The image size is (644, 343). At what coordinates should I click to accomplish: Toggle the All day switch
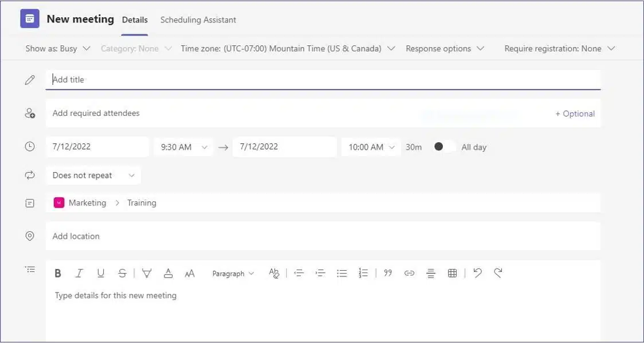click(x=445, y=147)
